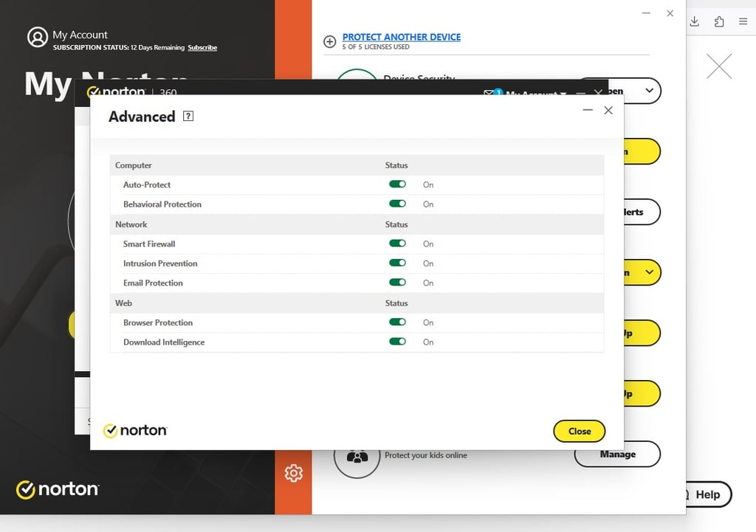This screenshot has height=532, width=756.
Task: Toggle Intrusion Prevention switch
Action: coord(397,263)
